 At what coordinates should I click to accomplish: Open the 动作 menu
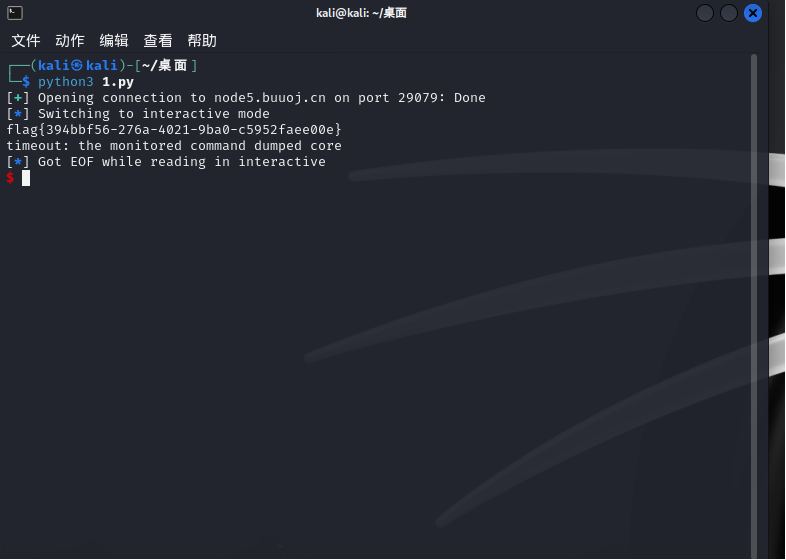[70, 41]
